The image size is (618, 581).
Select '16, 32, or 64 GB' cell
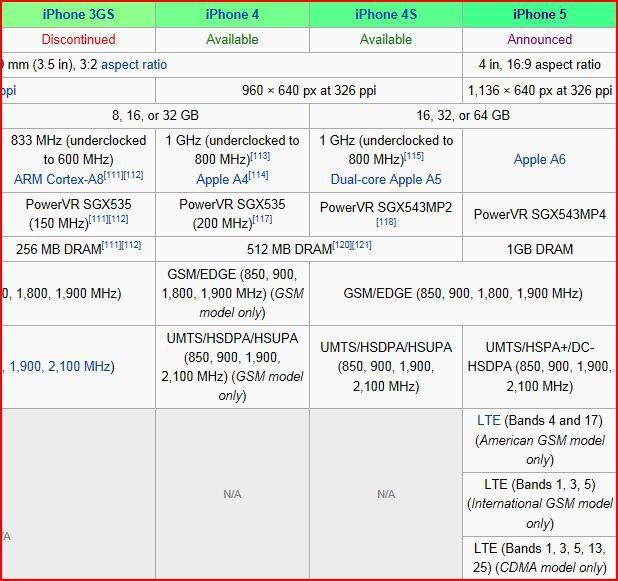click(463, 115)
